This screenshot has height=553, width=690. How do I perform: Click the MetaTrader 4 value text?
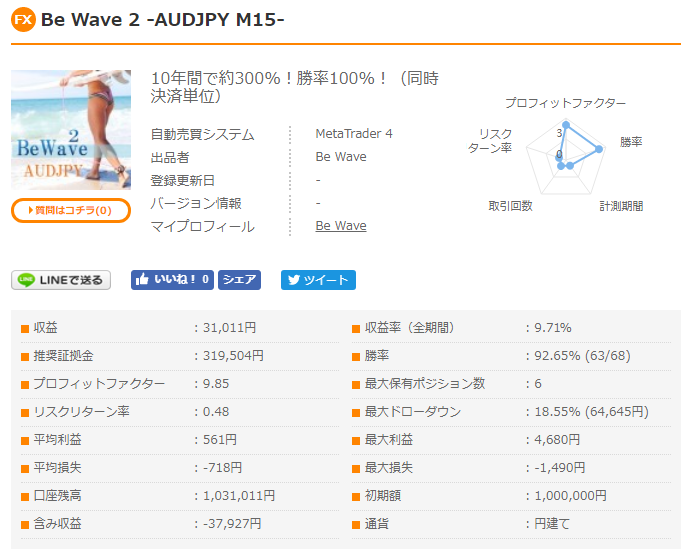click(354, 133)
